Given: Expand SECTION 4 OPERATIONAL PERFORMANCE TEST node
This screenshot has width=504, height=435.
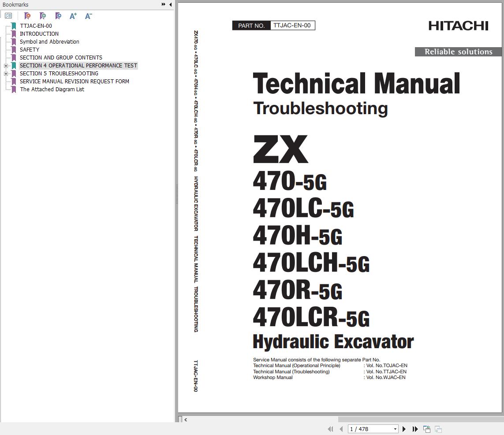Looking at the screenshot, I should click(x=6, y=66).
